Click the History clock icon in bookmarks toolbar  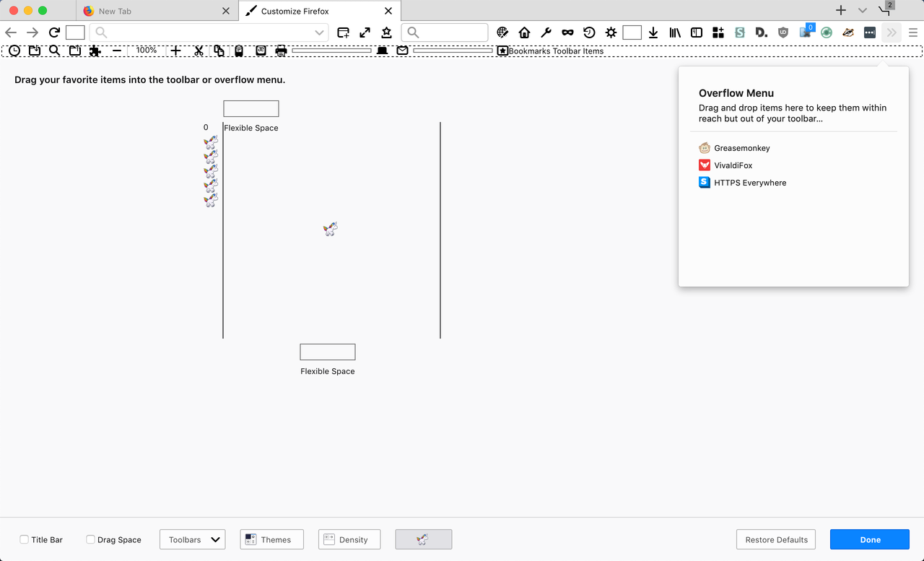click(14, 51)
